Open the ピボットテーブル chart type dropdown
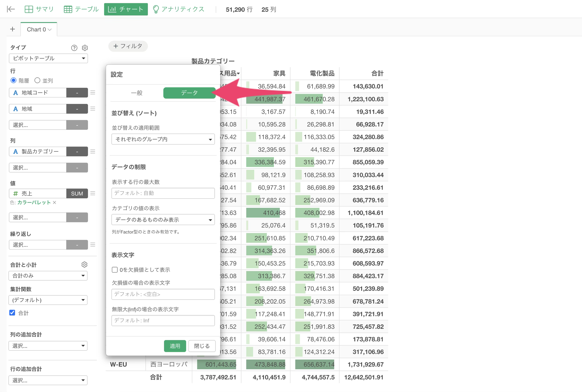This screenshot has width=582, height=392. [x=49, y=58]
